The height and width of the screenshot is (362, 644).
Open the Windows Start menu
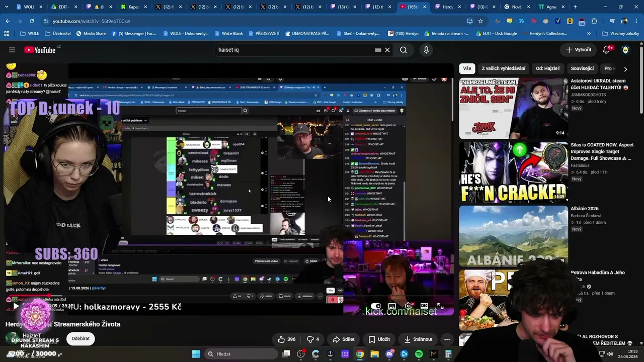pyautogui.click(x=196, y=354)
